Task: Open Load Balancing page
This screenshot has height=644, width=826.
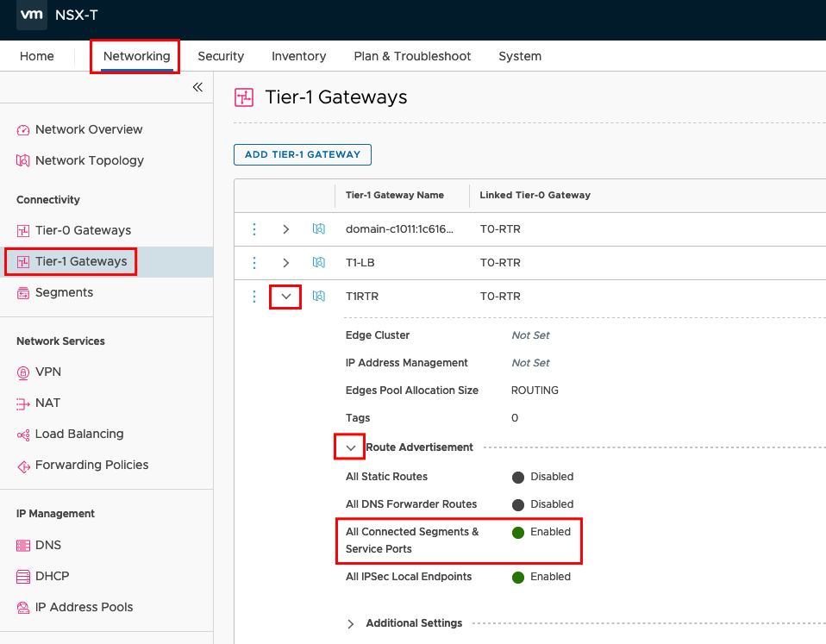Action: click(79, 435)
